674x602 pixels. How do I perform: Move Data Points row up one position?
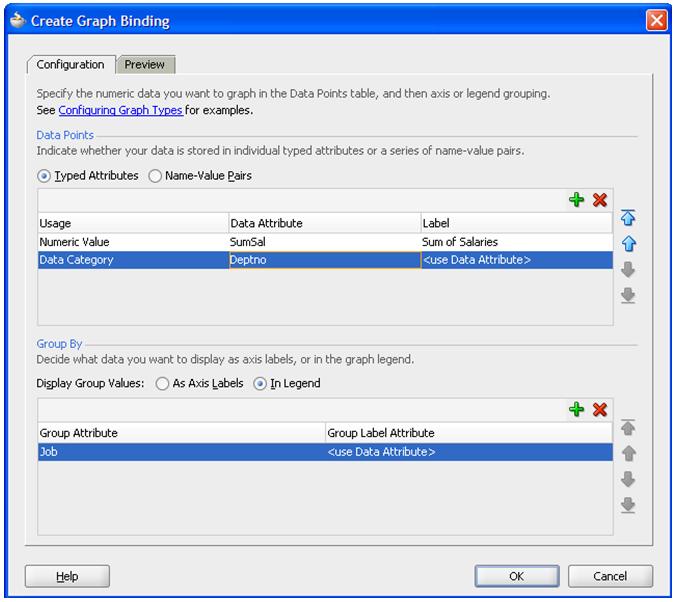tap(629, 244)
